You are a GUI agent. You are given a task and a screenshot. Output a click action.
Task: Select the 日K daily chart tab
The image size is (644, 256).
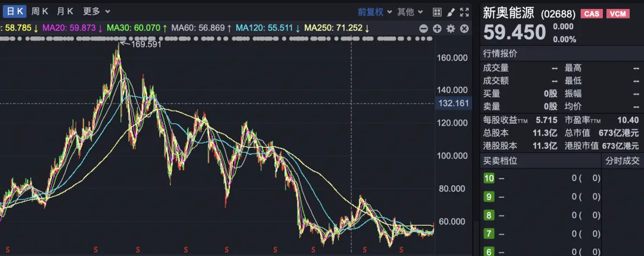[x=14, y=11]
